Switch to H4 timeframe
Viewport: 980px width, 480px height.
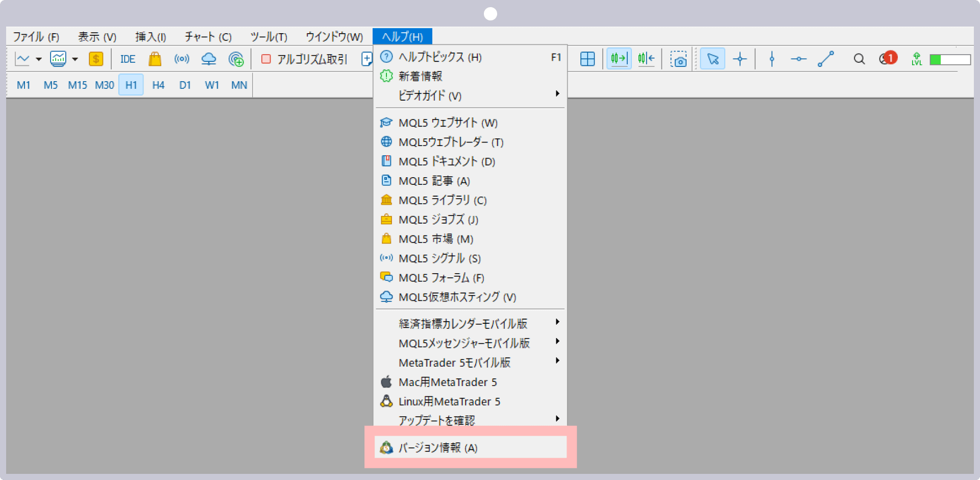point(158,85)
